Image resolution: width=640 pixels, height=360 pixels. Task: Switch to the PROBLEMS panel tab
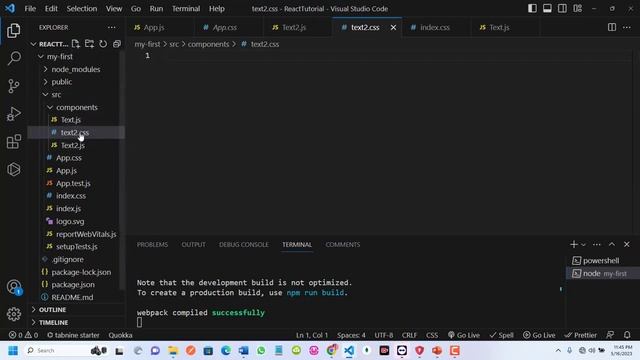(x=152, y=244)
